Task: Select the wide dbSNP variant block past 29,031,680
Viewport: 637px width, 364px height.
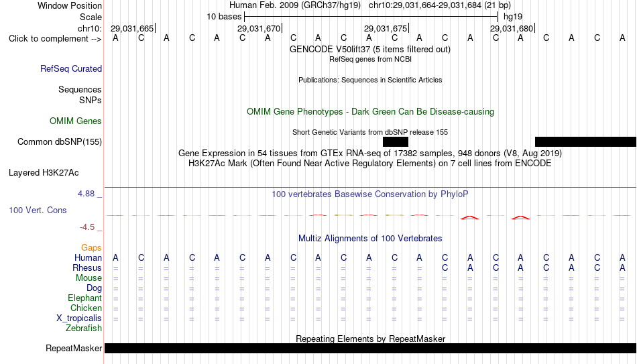Action: 585,142
